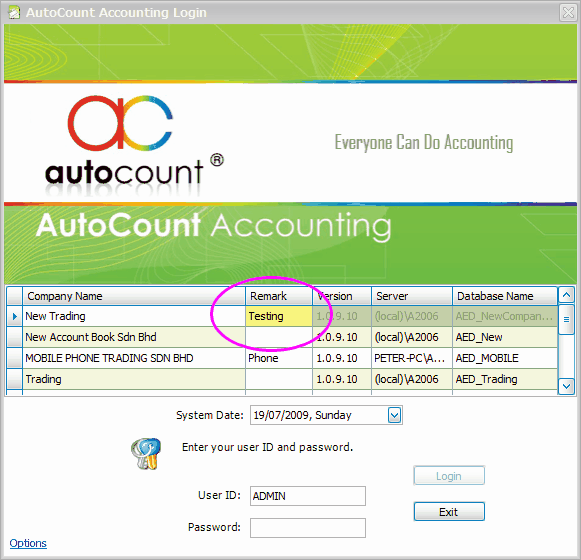Open the Options link
The width and height of the screenshot is (581, 560).
tap(28, 543)
